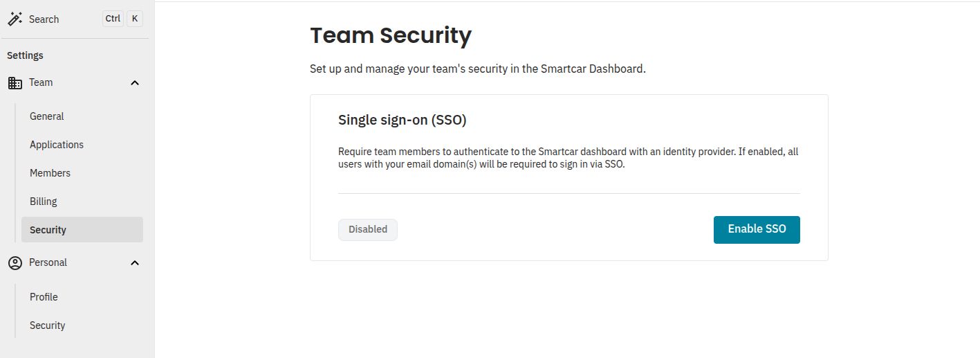
Task: Select the Personal label in Settings
Action: pos(48,262)
